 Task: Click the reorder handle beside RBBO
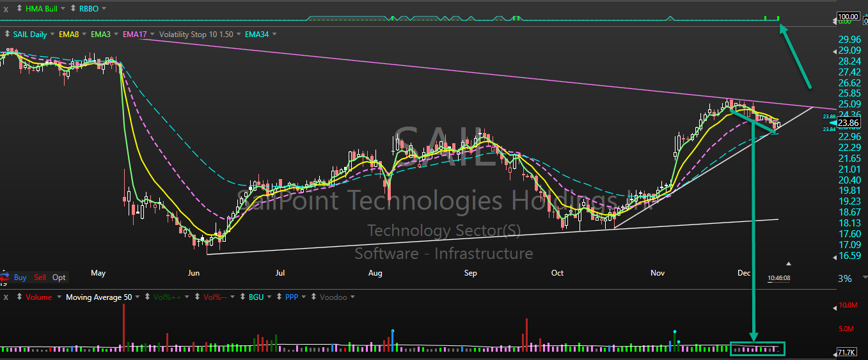pyautogui.click(x=73, y=8)
